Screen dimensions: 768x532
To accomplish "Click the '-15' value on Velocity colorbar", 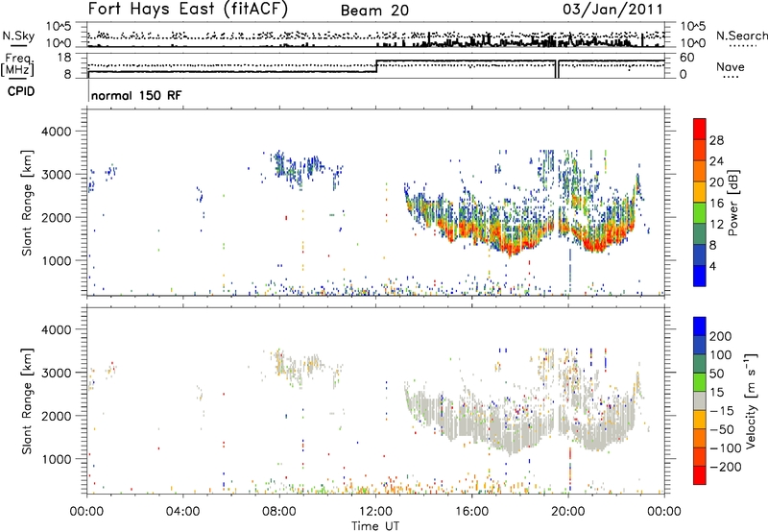I will tap(722, 410).
